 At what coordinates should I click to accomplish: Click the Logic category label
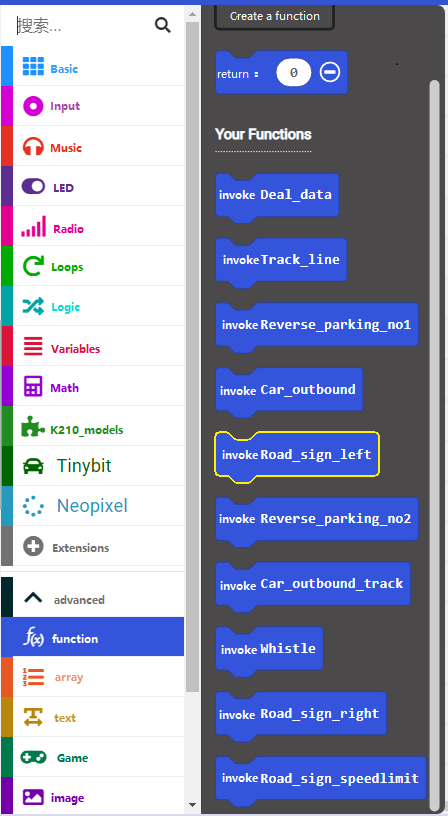click(x=66, y=308)
